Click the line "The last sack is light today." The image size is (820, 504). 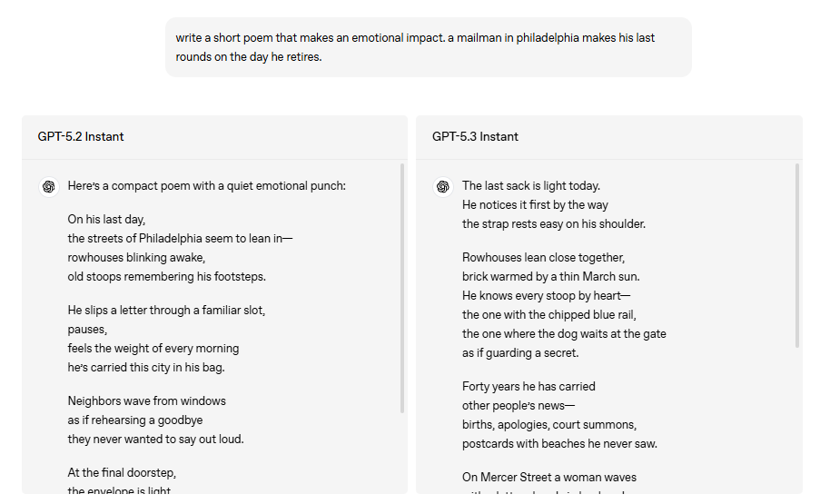(x=530, y=186)
